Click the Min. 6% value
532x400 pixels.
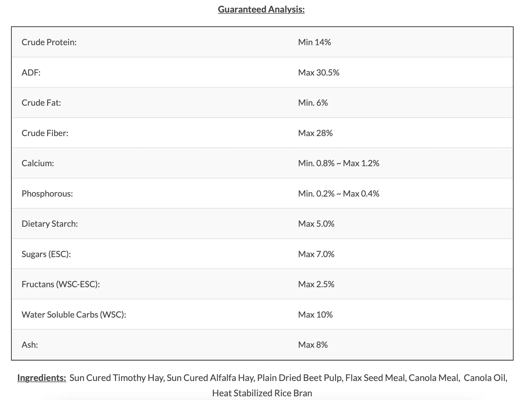pyautogui.click(x=313, y=103)
